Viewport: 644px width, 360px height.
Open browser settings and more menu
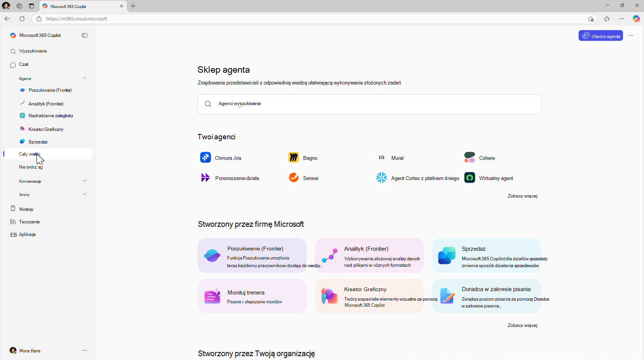pos(622,19)
